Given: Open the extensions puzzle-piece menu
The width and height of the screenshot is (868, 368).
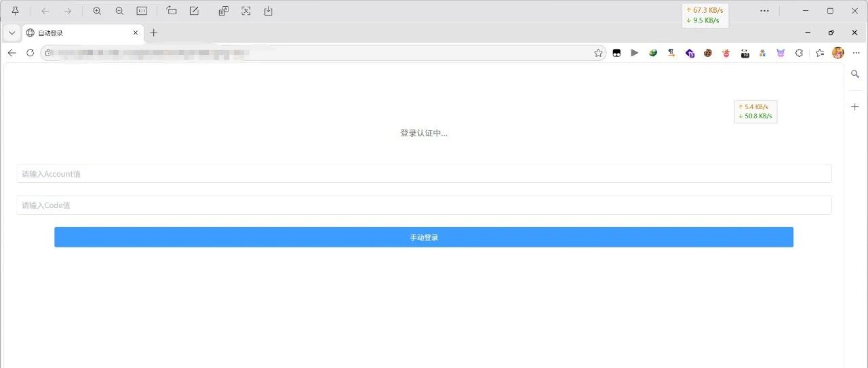Looking at the screenshot, I should click(x=799, y=53).
